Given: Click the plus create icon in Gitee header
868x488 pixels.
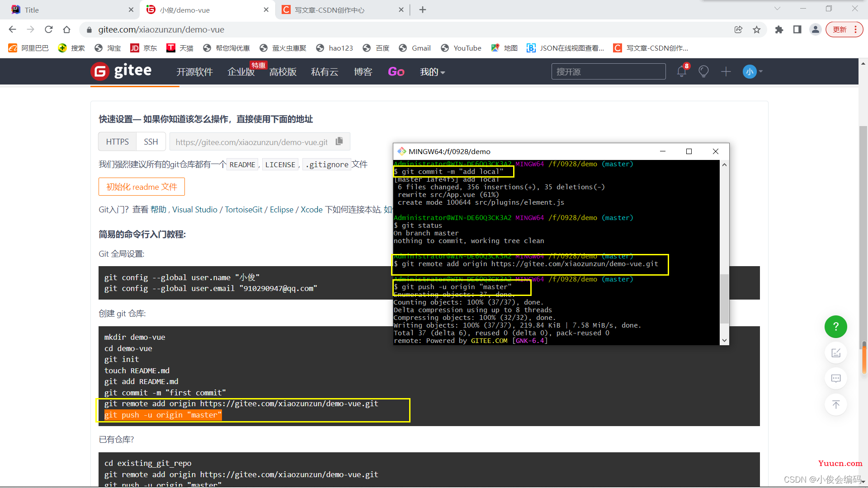Looking at the screenshot, I should click(x=726, y=71).
